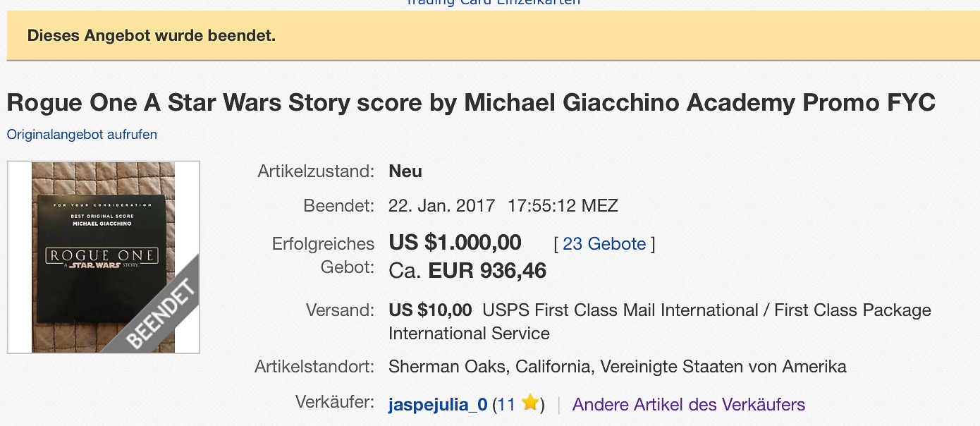View the "23 Gebote" bid history
980x426 pixels.
coord(604,244)
